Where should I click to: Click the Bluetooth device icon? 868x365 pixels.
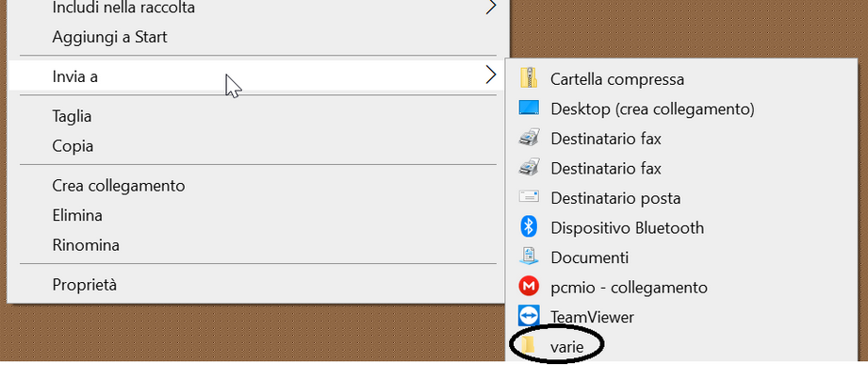pos(529,226)
